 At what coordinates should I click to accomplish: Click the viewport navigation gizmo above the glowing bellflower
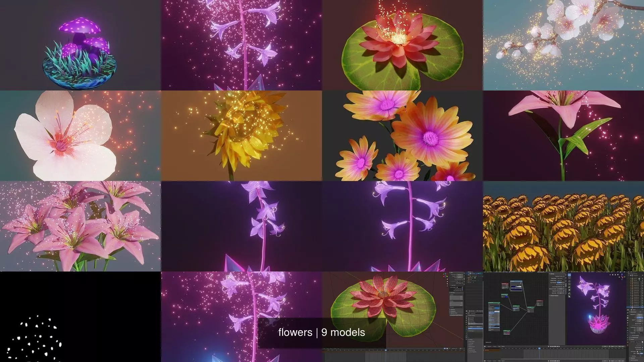click(x=622, y=277)
